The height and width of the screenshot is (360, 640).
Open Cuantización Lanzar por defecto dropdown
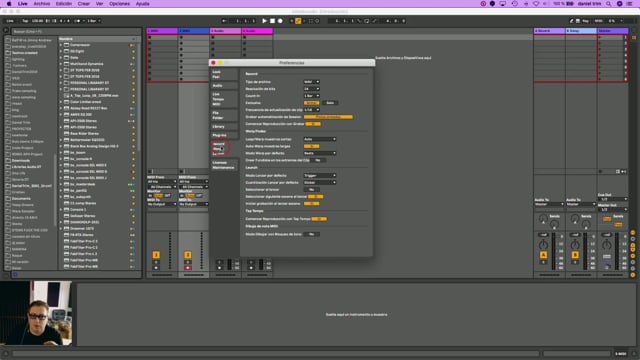pyautogui.click(x=320, y=182)
